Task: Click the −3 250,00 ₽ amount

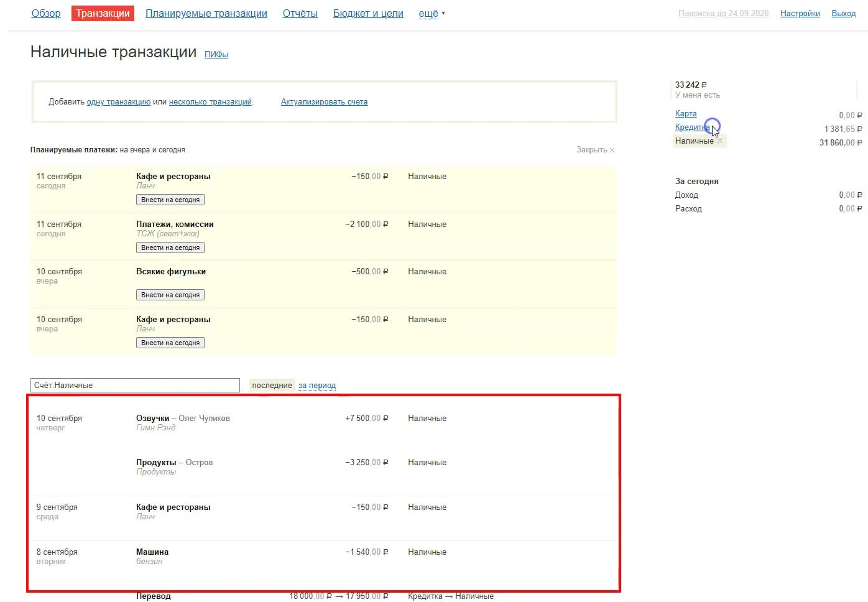Action: pos(367,462)
